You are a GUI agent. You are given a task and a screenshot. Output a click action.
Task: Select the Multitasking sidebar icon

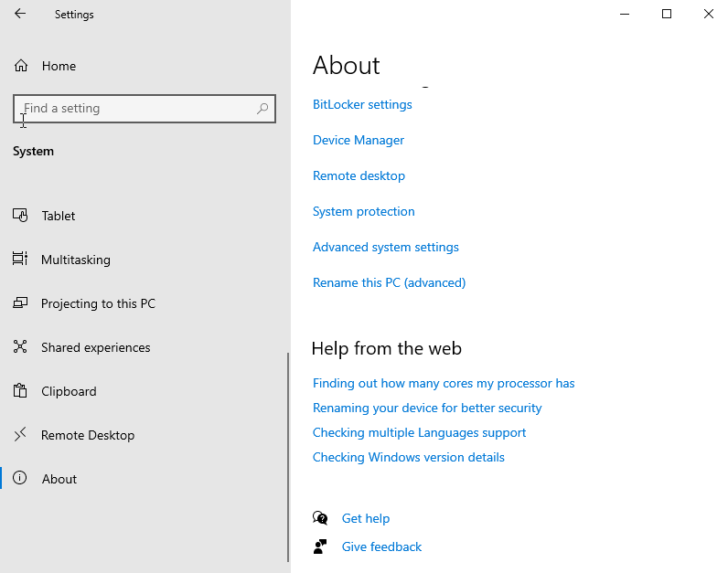coord(20,260)
